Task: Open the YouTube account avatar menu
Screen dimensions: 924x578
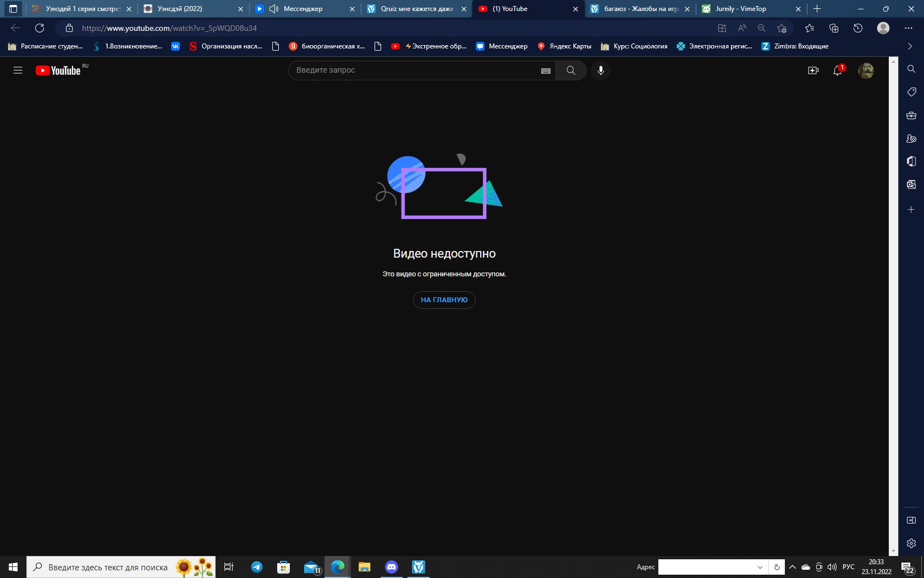Action: [866, 70]
